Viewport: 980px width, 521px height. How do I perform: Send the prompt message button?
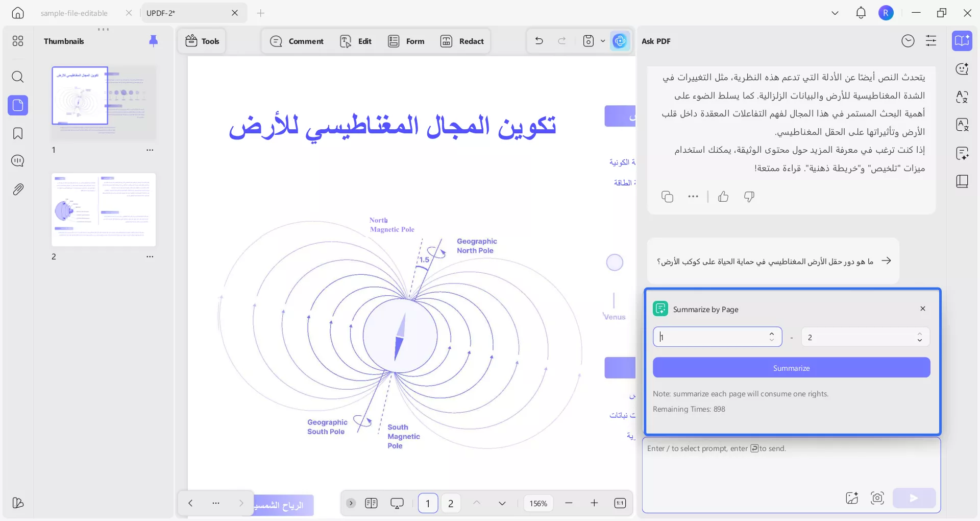(x=914, y=498)
